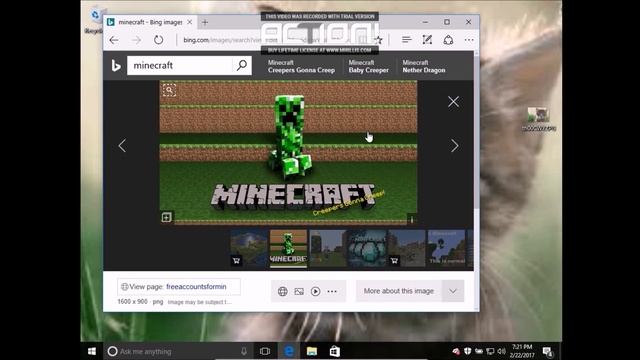Expand the image details chevron
The image size is (640, 360).
pyautogui.click(x=453, y=291)
